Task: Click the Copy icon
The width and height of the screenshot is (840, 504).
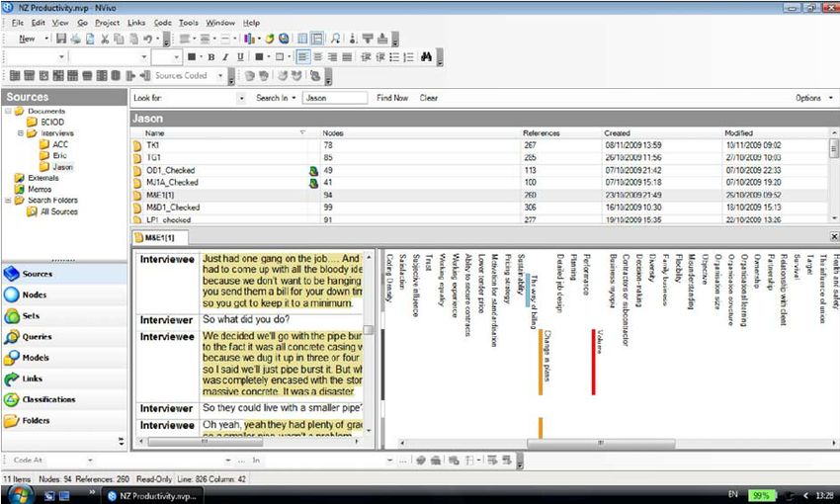Action: coord(119,39)
